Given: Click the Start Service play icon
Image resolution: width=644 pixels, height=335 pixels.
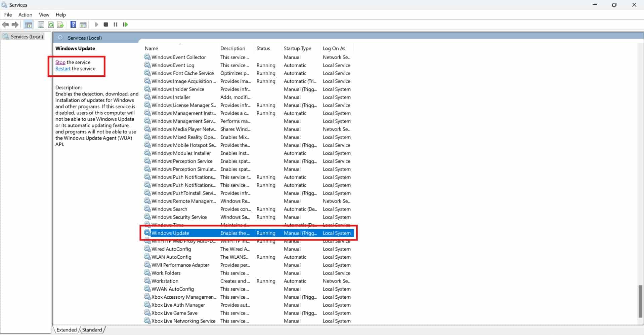Looking at the screenshot, I should 96,25.
